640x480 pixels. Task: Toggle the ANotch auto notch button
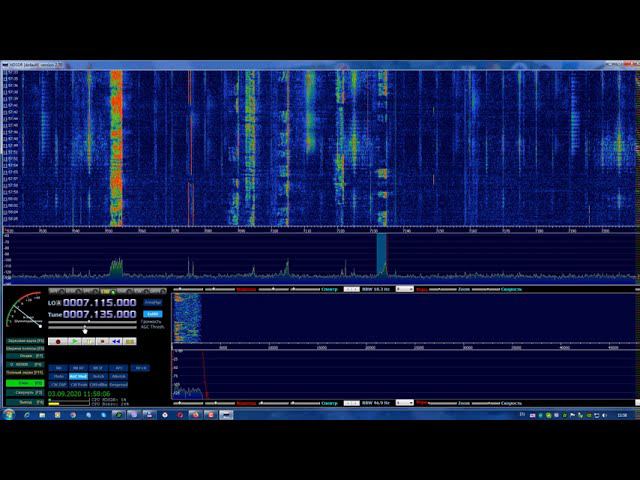click(119, 376)
